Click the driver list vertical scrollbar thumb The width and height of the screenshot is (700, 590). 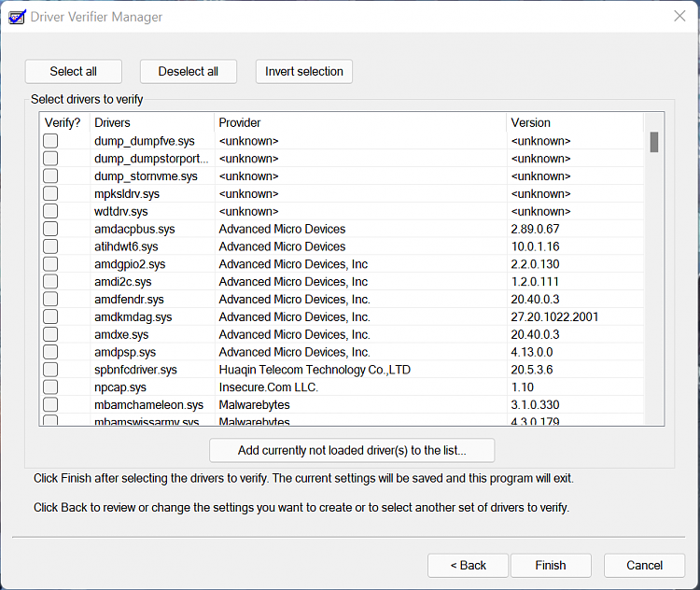tap(654, 142)
